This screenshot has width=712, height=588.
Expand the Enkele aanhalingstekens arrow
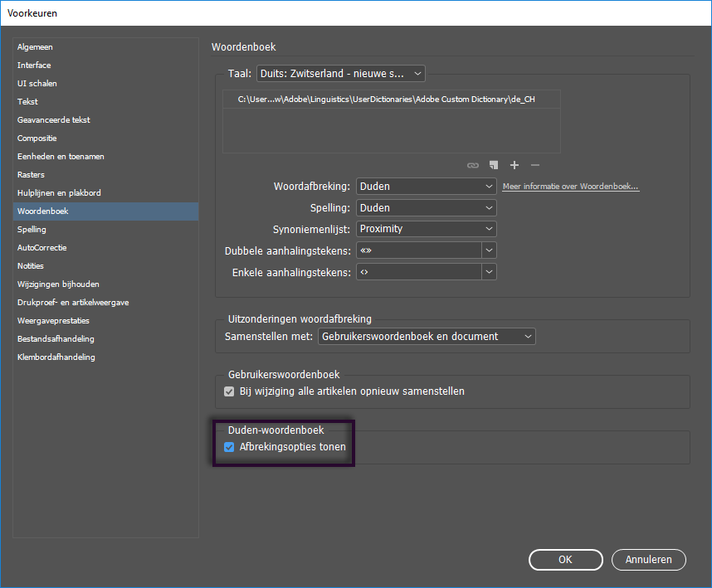coord(489,272)
